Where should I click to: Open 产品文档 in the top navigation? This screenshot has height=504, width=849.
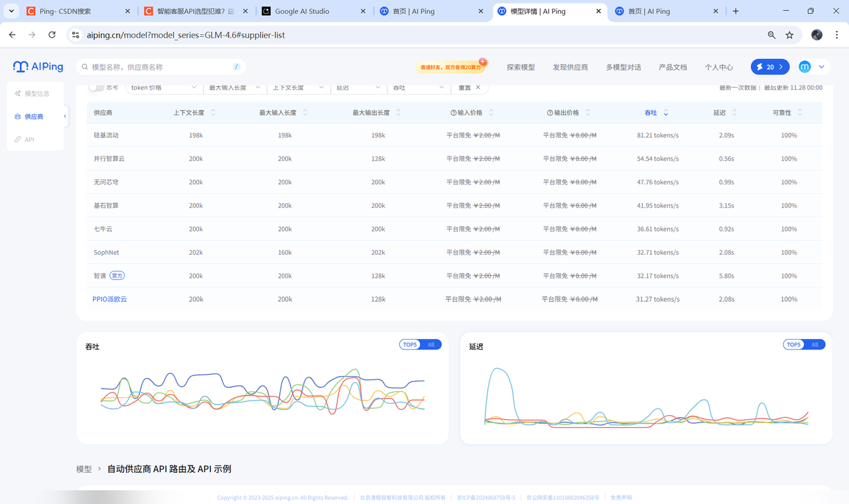click(673, 67)
